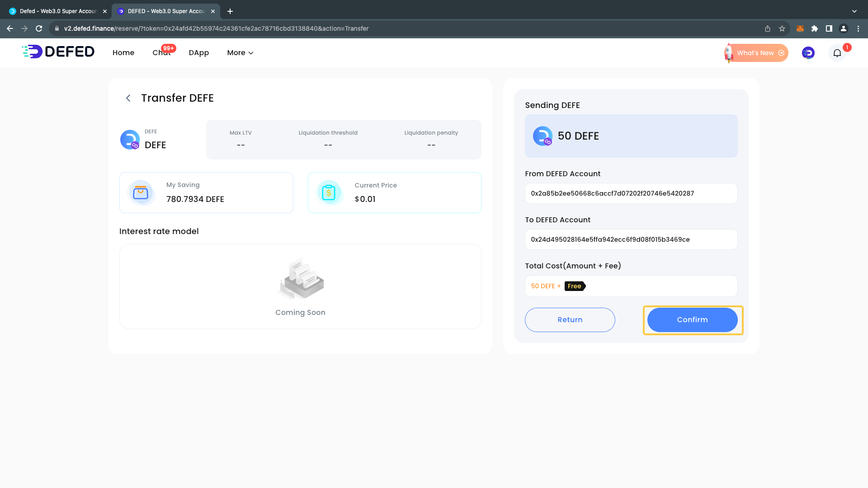Open the tab search chevron
868x488 pixels.
854,11
